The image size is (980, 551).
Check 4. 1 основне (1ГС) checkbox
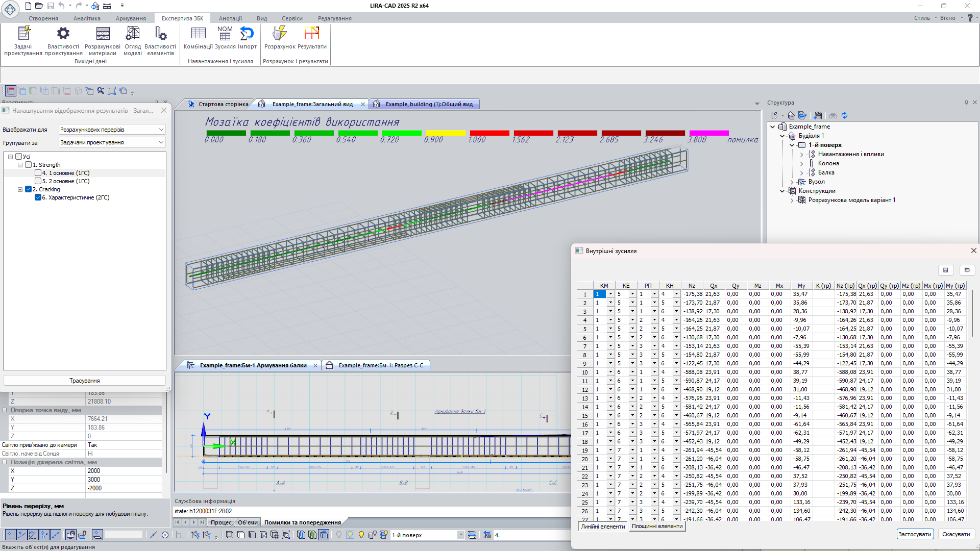(x=38, y=173)
